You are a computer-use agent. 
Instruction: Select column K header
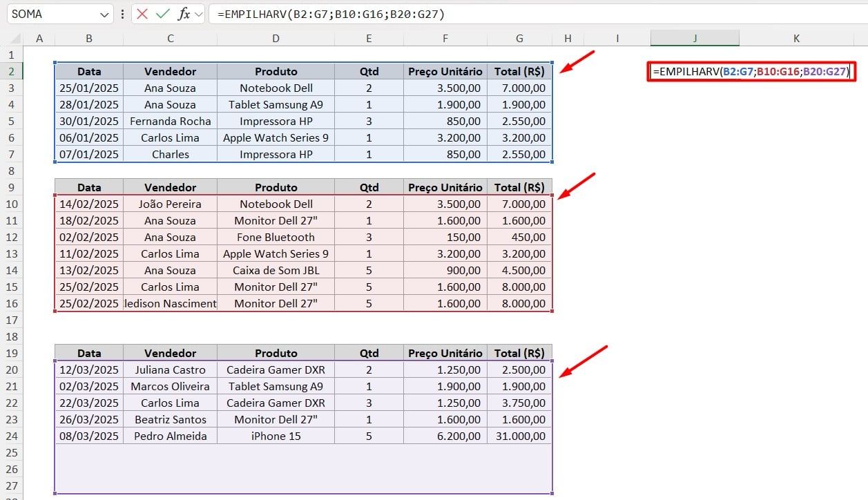pos(796,39)
